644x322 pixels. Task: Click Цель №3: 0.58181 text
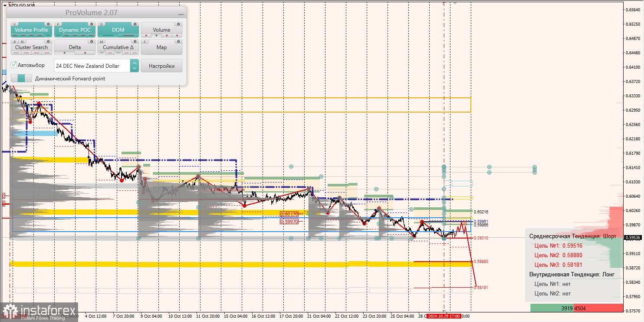pos(558,265)
